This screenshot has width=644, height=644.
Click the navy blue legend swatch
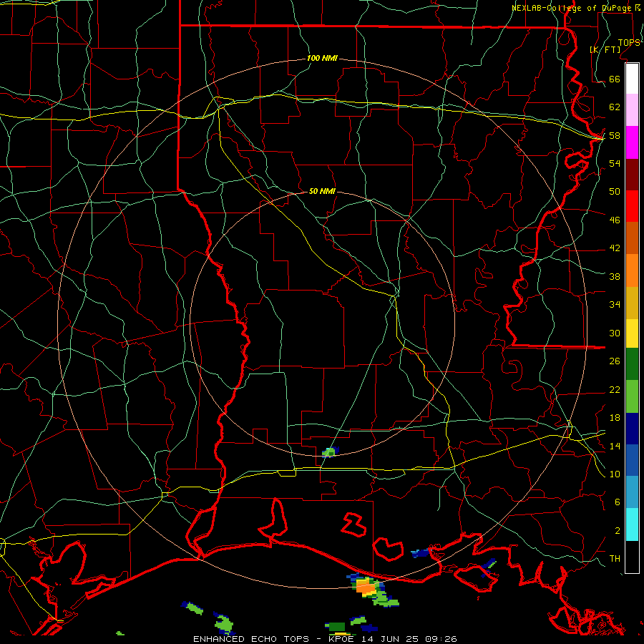(632, 429)
